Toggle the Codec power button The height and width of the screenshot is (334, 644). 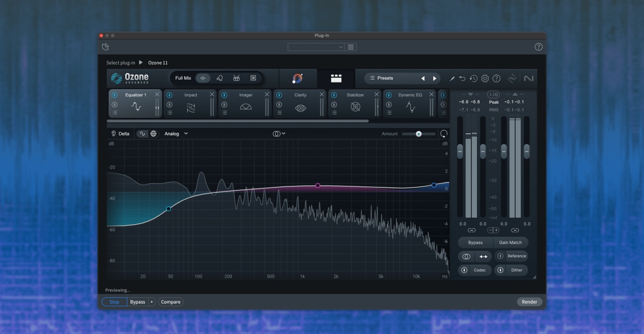click(x=464, y=270)
